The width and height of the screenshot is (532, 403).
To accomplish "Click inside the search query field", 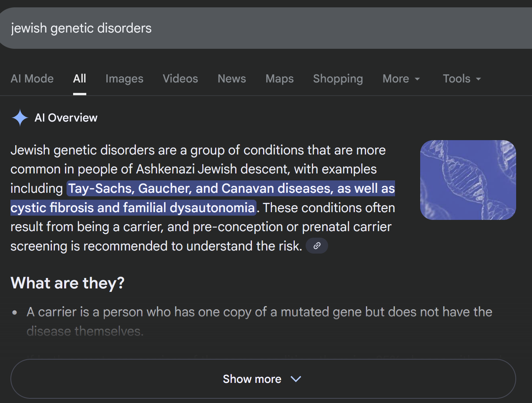I will point(232,28).
